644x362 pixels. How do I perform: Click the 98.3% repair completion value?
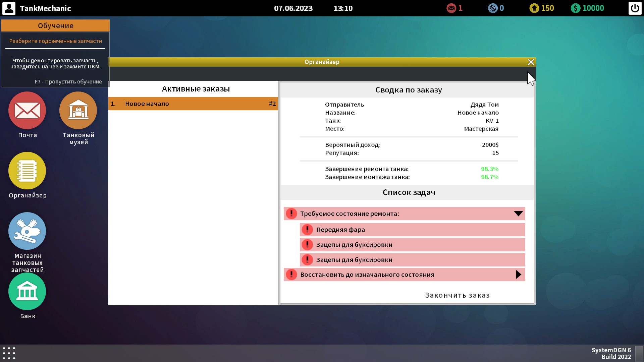(x=490, y=169)
